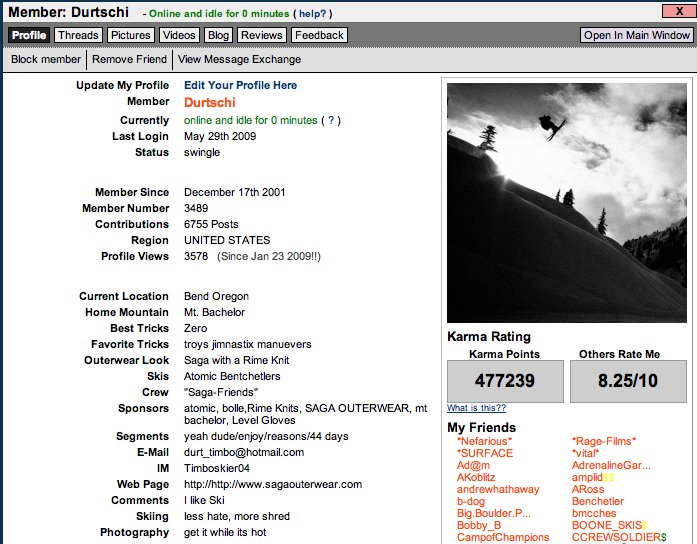This screenshot has height=544, width=697.
Task: Click the current location Bend Oregon
Action: [x=216, y=296]
